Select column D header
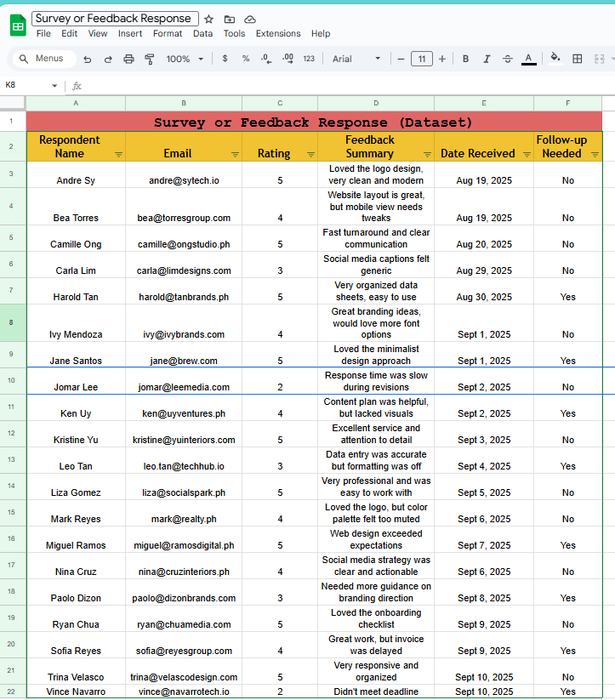Image resolution: width=615 pixels, height=700 pixels. [x=376, y=103]
